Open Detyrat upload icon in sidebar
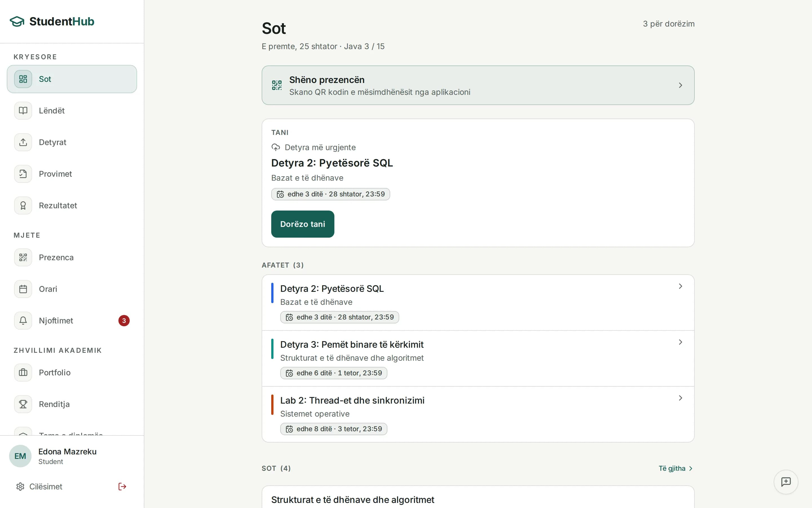Image resolution: width=812 pixels, height=508 pixels. coord(23,142)
